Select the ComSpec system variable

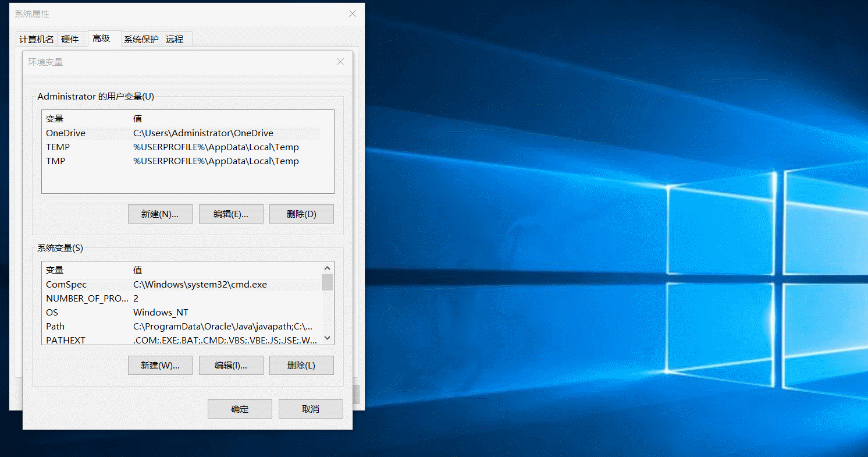tap(181, 285)
